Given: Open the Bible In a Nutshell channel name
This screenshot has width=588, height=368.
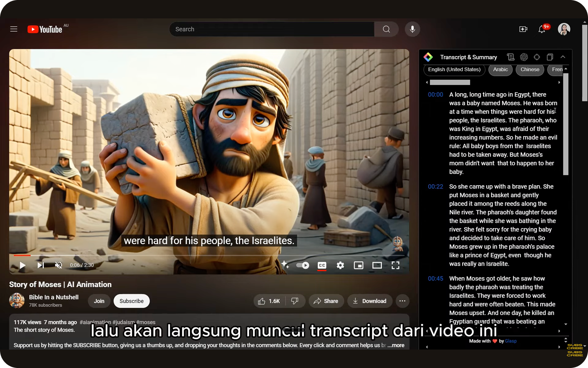Looking at the screenshot, I should click(54, 297).
